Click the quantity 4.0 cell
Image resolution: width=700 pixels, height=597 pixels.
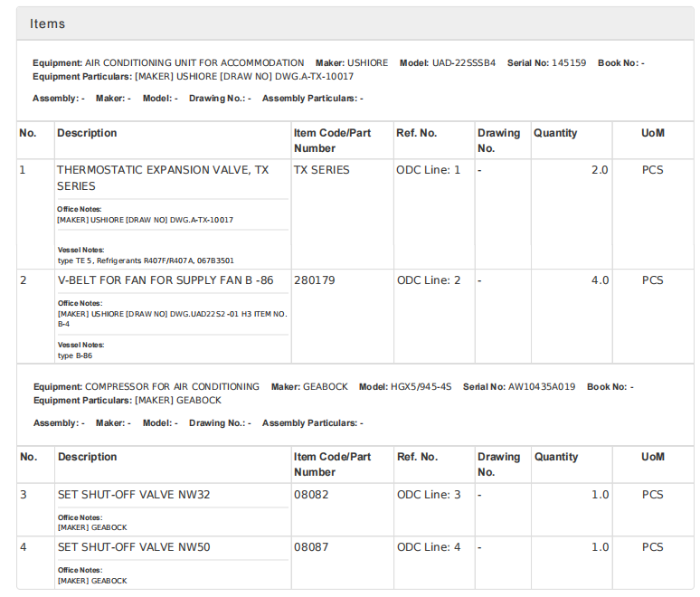click(600, 280)
